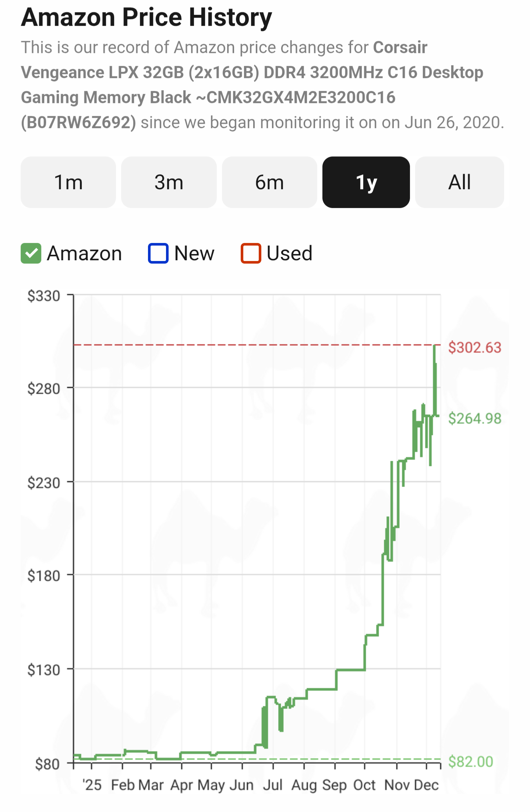Show the 6m price history
This screenshot has width=530, height=812.
click(269, 182)
